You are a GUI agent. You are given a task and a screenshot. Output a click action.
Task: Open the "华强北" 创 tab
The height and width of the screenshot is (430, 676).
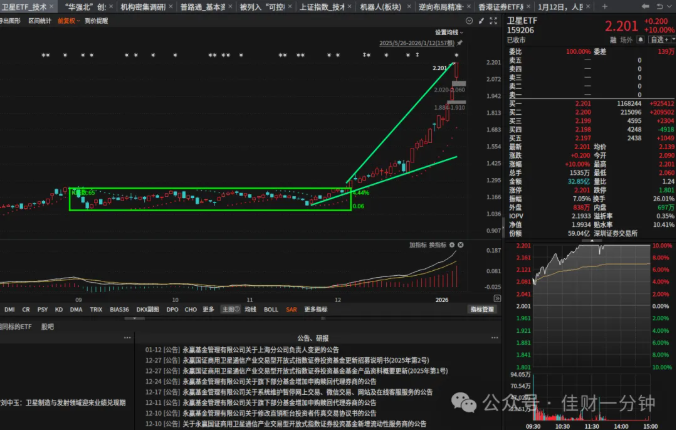[x=84, y=7]
